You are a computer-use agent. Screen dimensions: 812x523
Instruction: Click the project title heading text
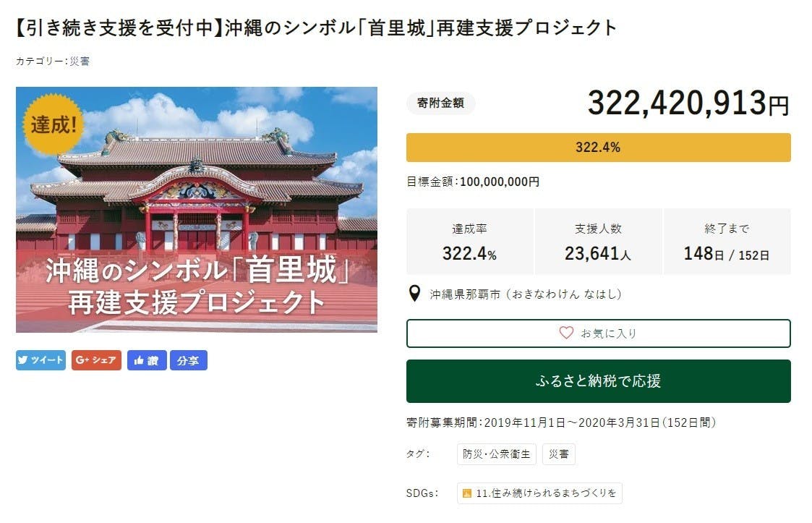click(x=316, y=28)
